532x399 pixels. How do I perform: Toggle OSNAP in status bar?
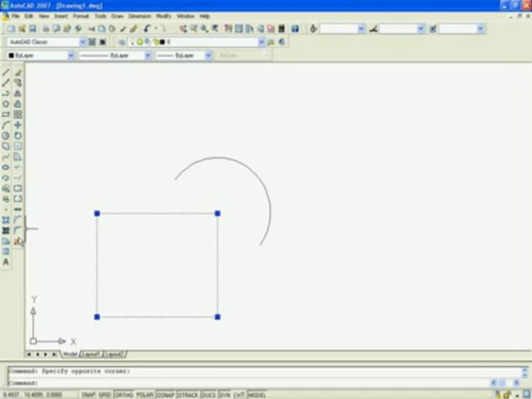[166, 395]
